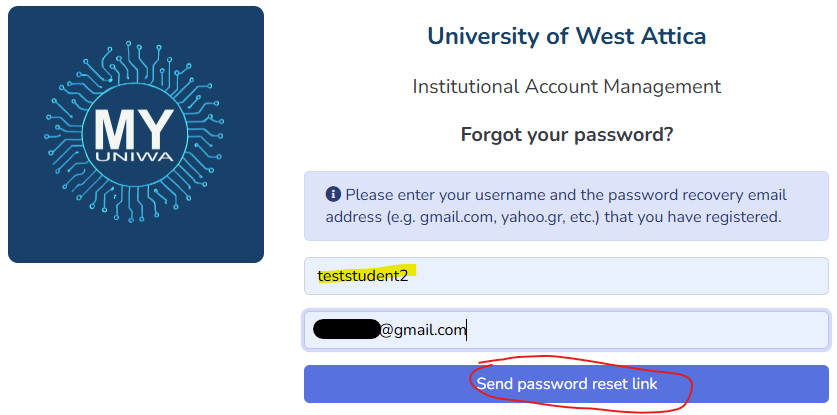Click the info icon in the notice

333,194
